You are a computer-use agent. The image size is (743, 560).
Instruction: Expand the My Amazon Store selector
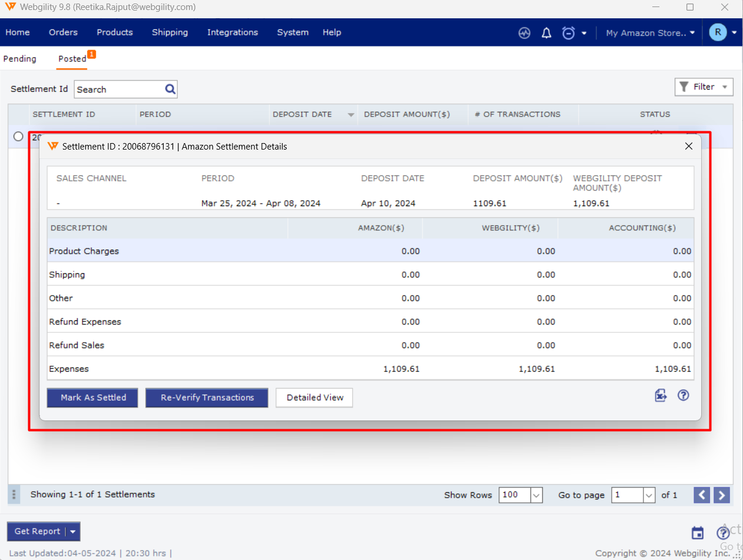point(650,33)
